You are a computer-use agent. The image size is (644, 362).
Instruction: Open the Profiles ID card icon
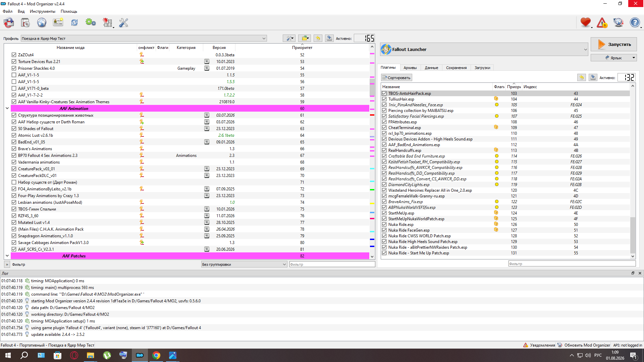pyautogui.click(x=58, y=22)
